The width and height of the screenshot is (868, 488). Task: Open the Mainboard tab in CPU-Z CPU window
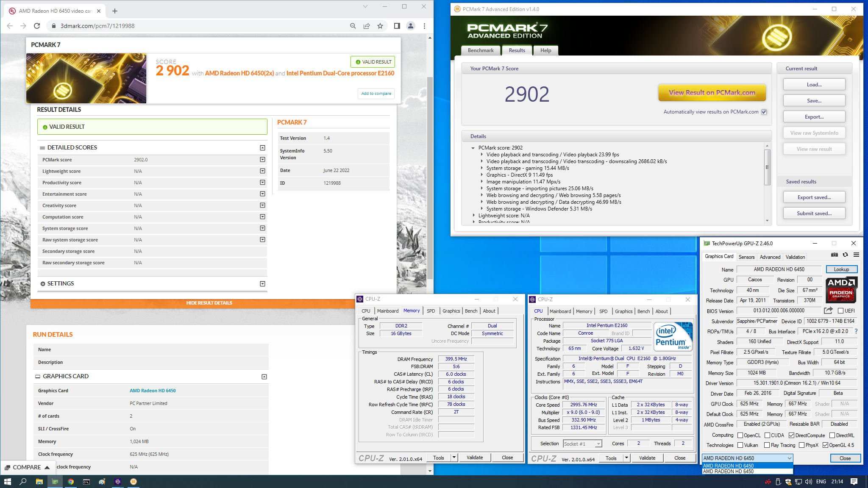click(x=560, y=311)
